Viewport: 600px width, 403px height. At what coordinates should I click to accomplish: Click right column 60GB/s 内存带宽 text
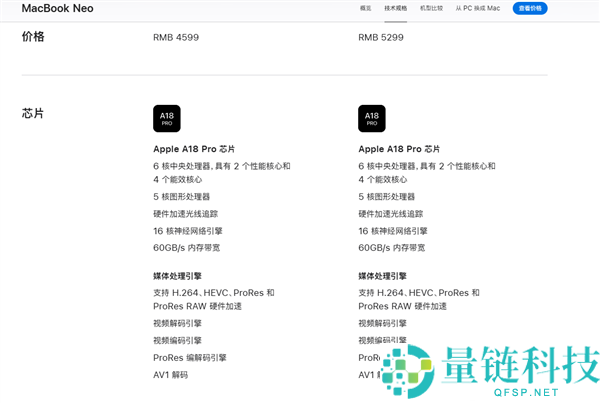392,248
